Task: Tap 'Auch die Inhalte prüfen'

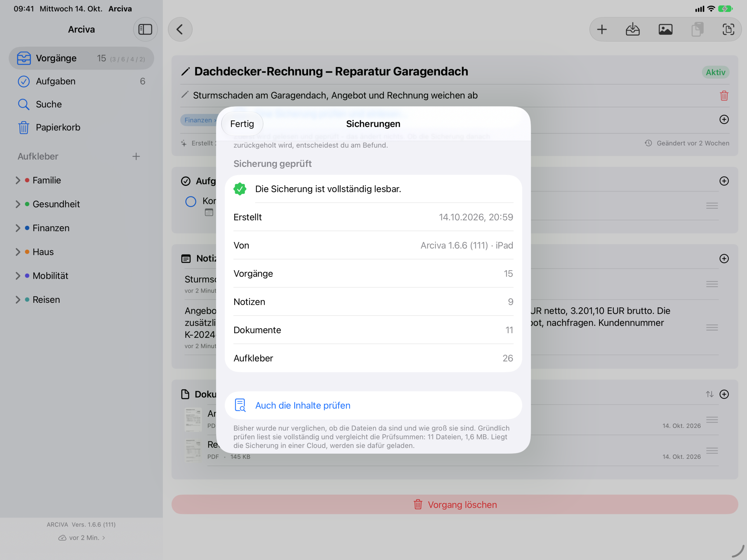Action: [373, 405]
